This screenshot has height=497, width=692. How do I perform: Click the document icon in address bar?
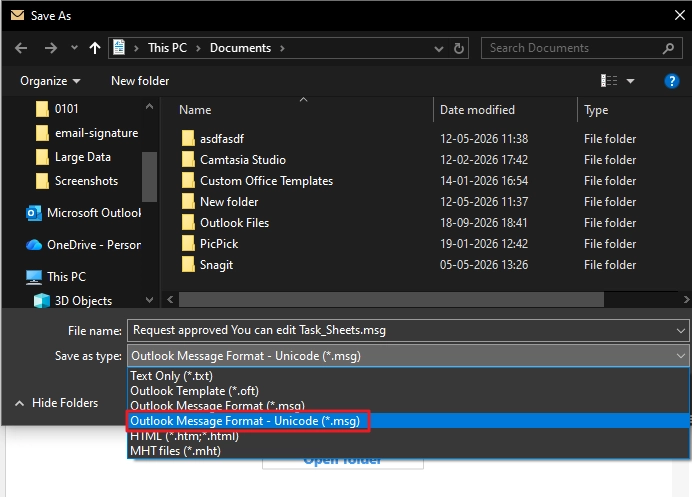pos(119,48)
